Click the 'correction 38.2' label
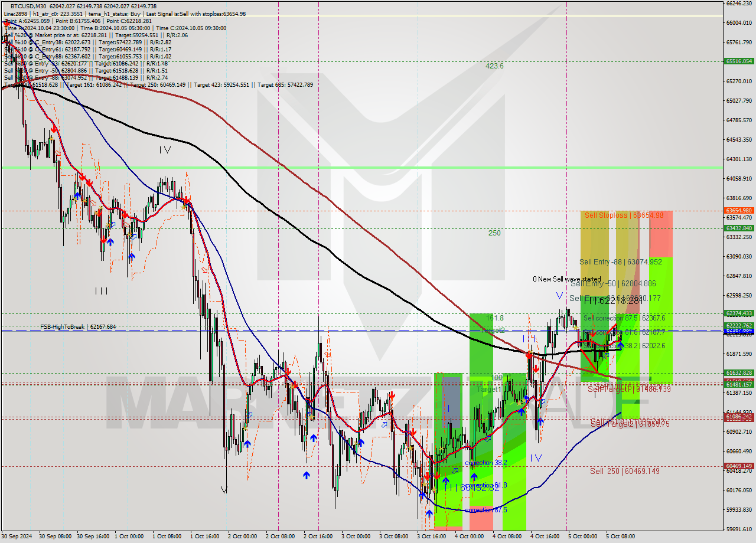The image size is (756, 543). coord(485,463)
